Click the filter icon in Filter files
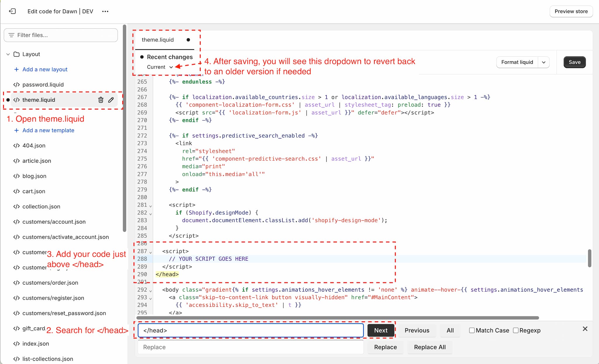The image size is (599, 364). pos(11,35)
